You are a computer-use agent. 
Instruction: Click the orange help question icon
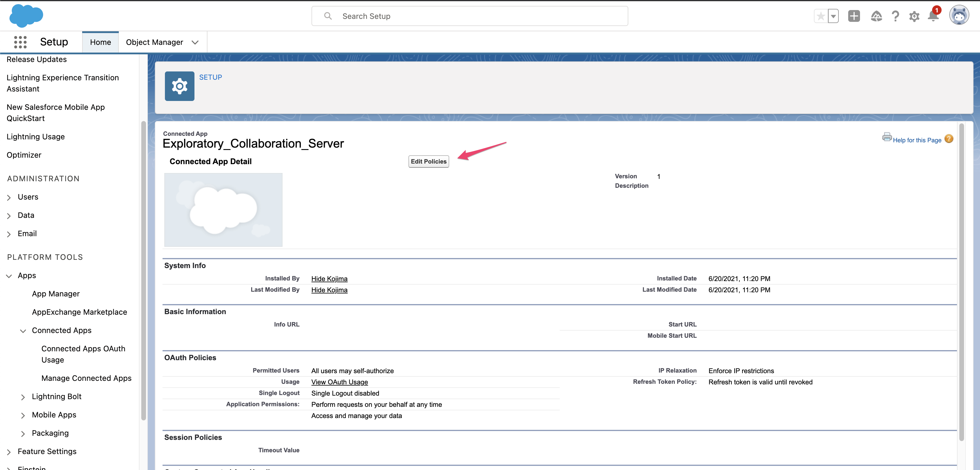(949, 139)
